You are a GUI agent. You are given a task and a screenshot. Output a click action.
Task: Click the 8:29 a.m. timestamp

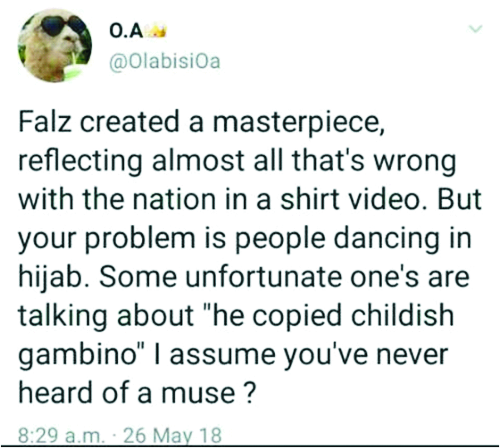pyautogui.click(x=60, y=435)
